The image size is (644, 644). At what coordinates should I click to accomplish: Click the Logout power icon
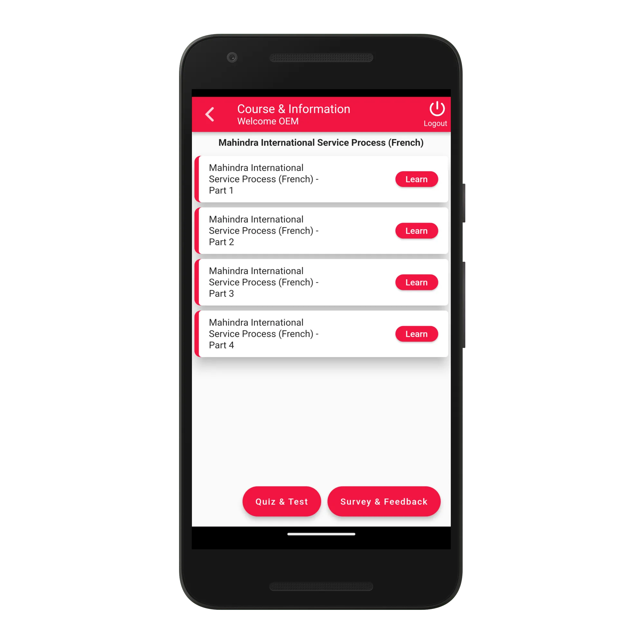436,108
